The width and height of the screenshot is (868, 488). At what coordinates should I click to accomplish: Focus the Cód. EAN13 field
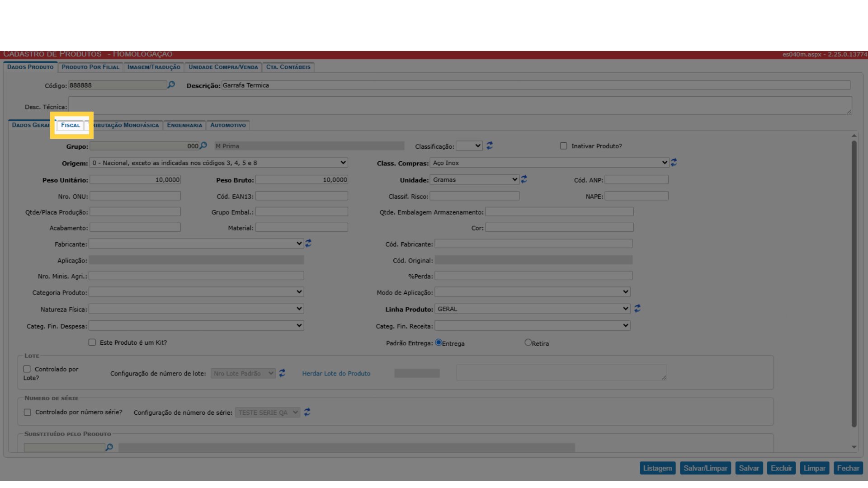coord(302,196)
